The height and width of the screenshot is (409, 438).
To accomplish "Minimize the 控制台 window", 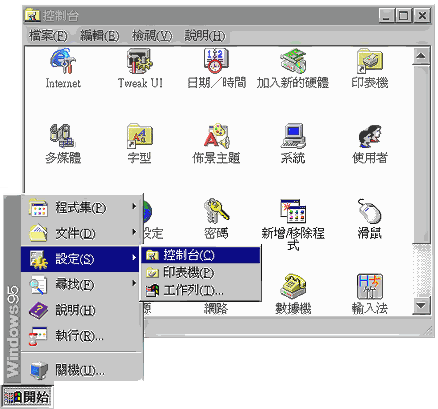I will click(387, 15).
